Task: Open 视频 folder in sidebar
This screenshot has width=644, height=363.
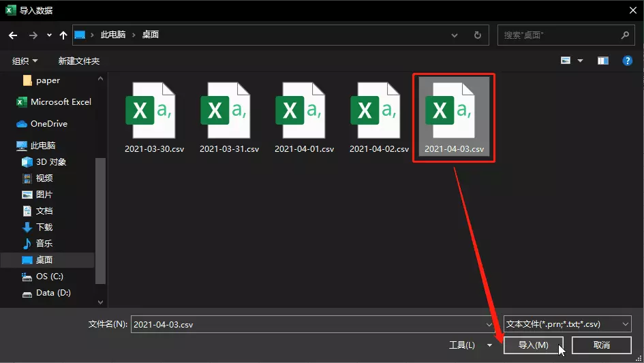Action: click(x=37, y=178)
